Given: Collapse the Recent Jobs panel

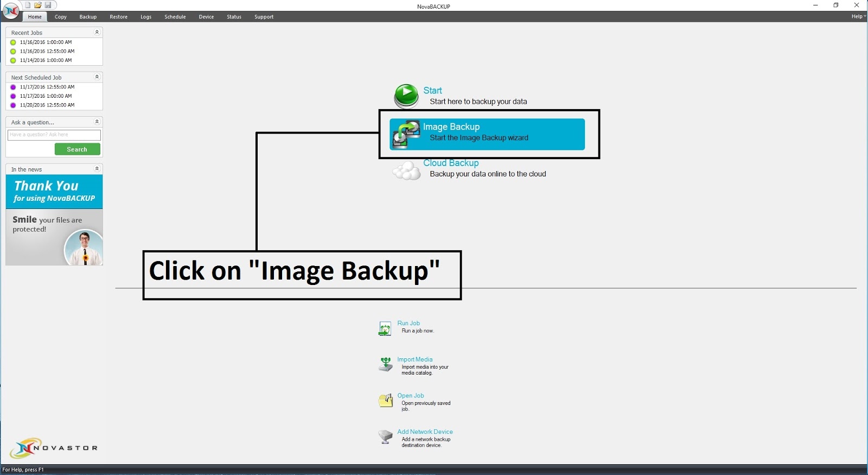Looking at the screenshot, I should (x=97, y=32).
